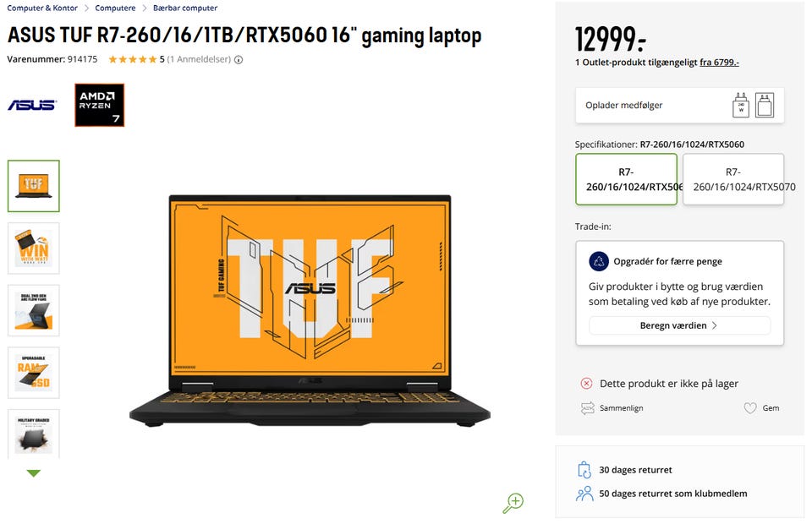Click the AMD Ryzen 7 badge
Screen dimensions: 812x524
click(100, 105)
